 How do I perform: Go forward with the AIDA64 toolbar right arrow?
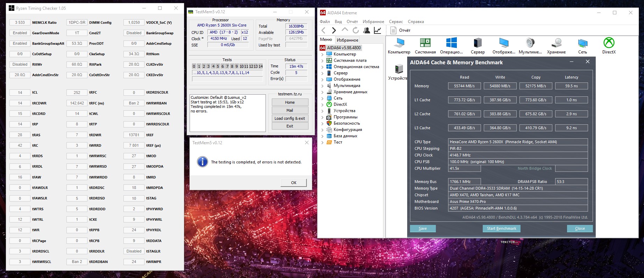334,30
